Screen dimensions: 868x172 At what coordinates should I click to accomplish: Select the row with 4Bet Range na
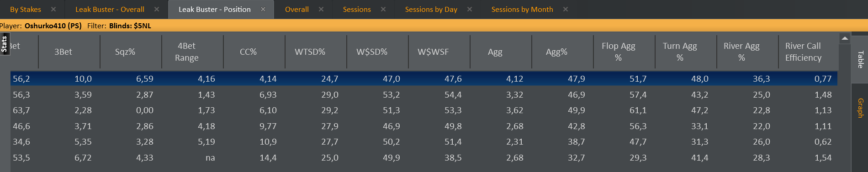point(424,157)
